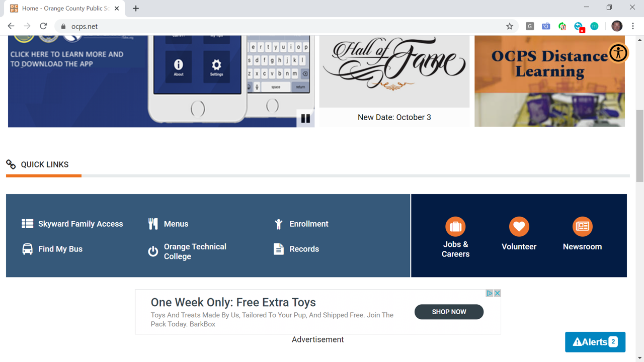Click the ocps.net address bar
Screen dimensions: 644x362
282,26
